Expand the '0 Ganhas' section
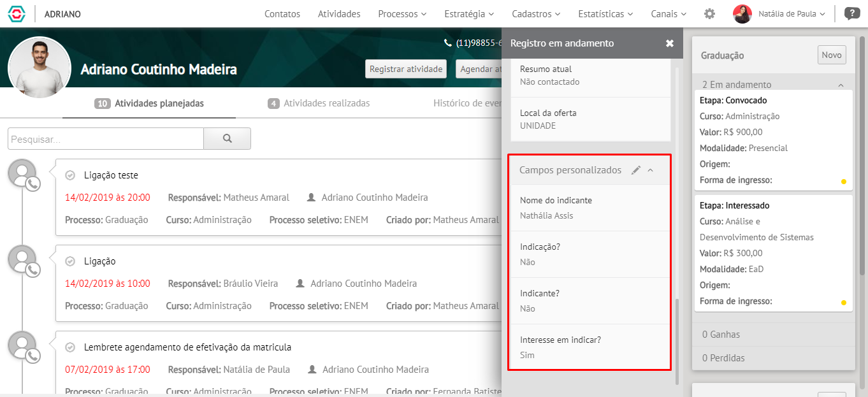The image size is (868, 397). coord(774,335)
